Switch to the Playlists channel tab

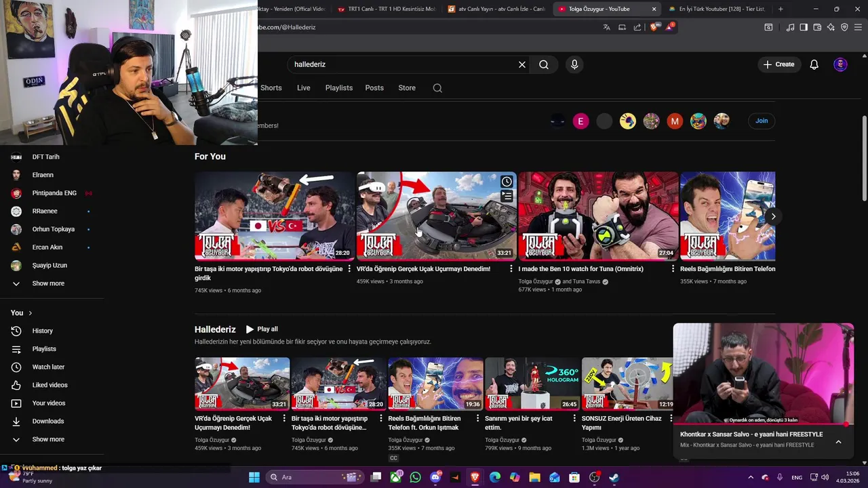(339, 88)
